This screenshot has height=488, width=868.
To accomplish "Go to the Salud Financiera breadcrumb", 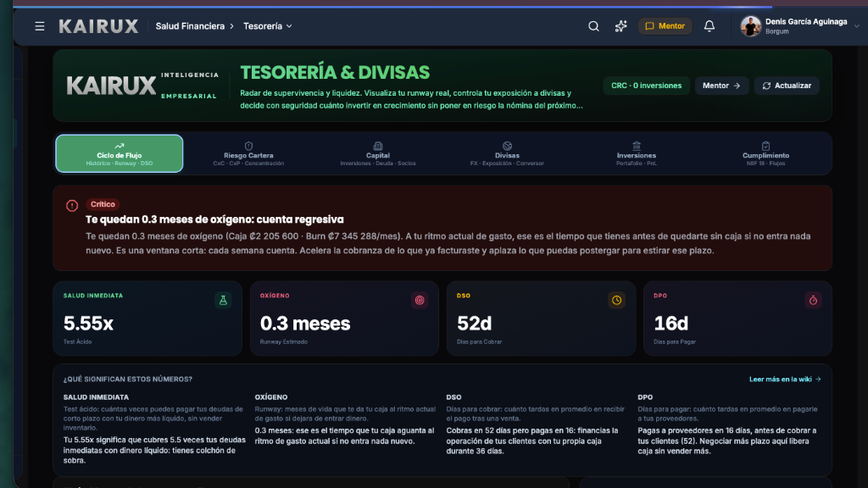I will [x=190, y=26].
